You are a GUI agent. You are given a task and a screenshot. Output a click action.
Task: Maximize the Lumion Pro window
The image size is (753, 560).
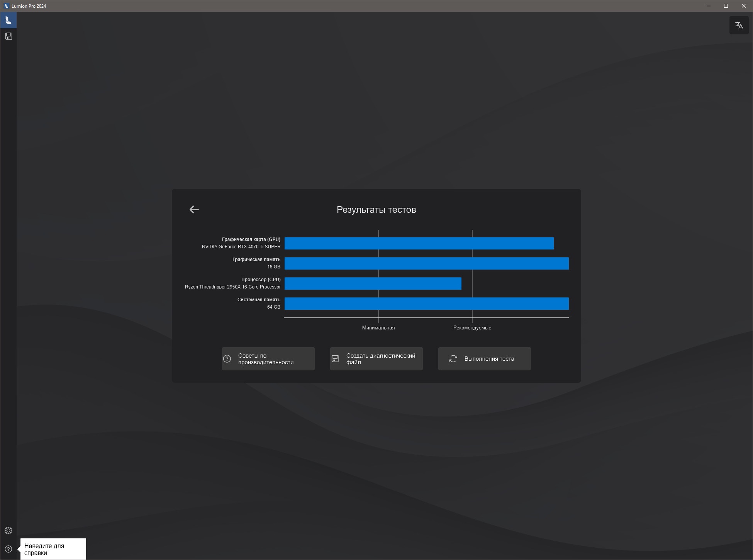(x=726, y=6)
